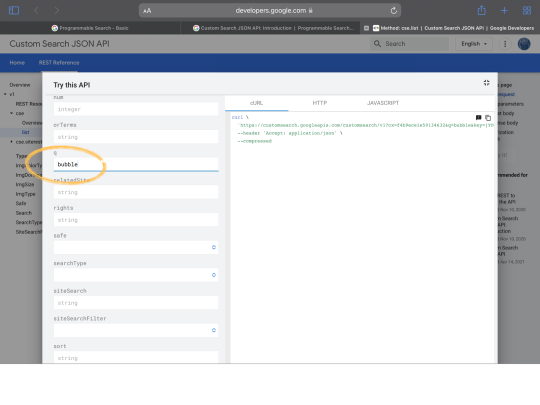Click the site search field

(x=409, y=44)
